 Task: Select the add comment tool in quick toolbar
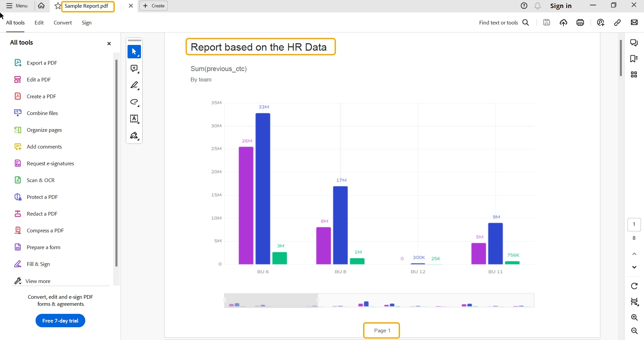tap(134, 68)
